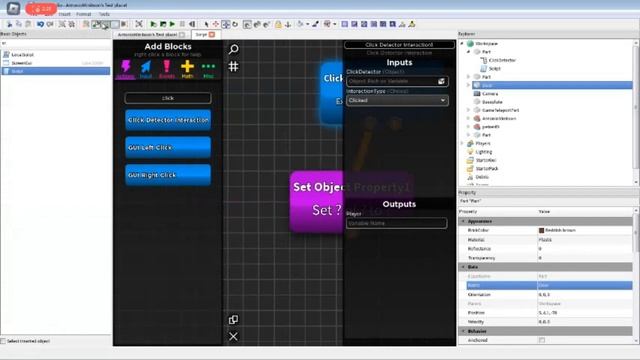Collapse the Workspace tree node

pos(462,43)
